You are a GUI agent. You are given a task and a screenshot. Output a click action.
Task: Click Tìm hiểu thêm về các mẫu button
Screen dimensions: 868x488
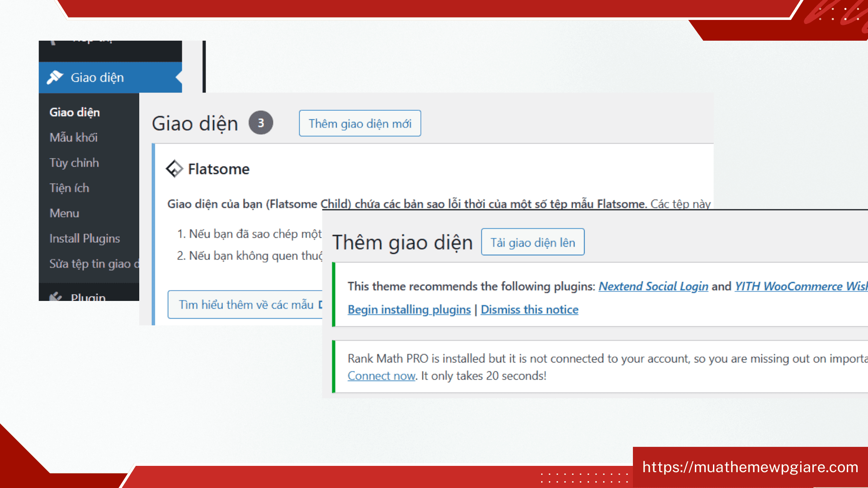coord(246,305)
